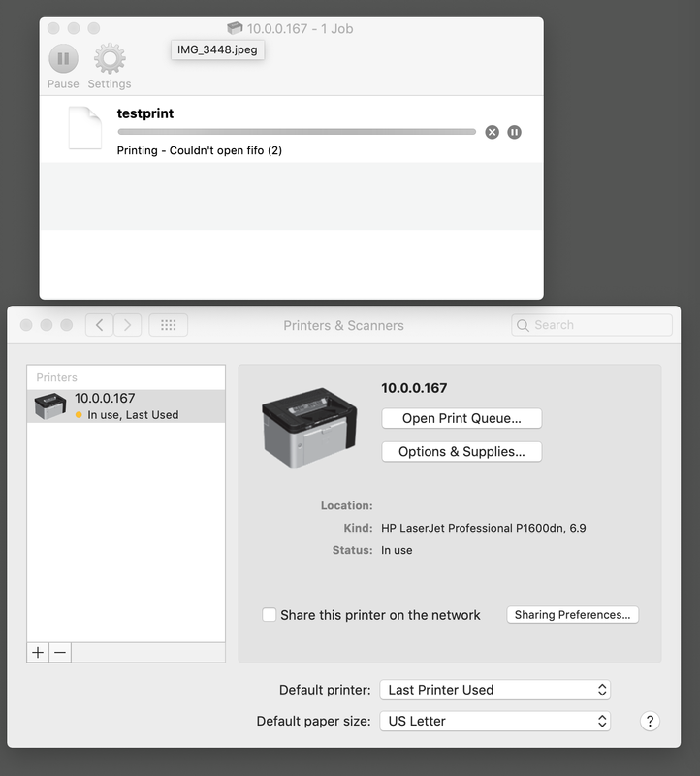Screen dimensions: 700x776
Task: Add a new printer with plus button
Action: 38,652
